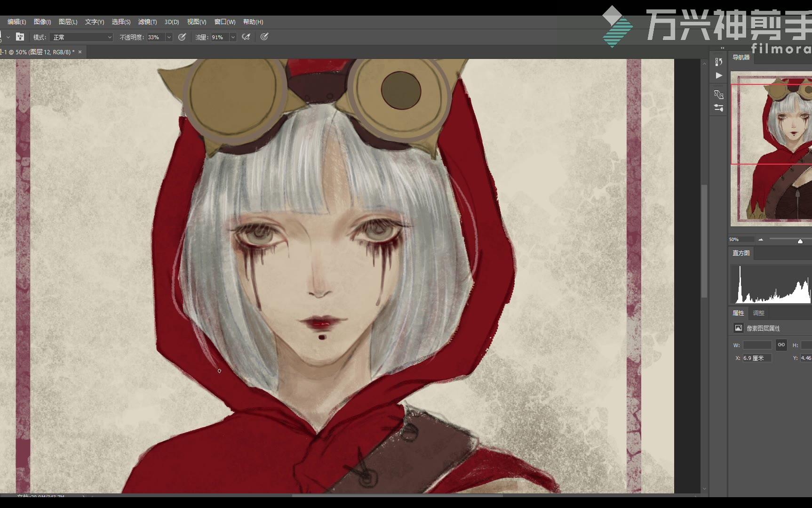Click the 像素图层属性 label
Viewport: 812px width, 508px height.
pos(763,328)
